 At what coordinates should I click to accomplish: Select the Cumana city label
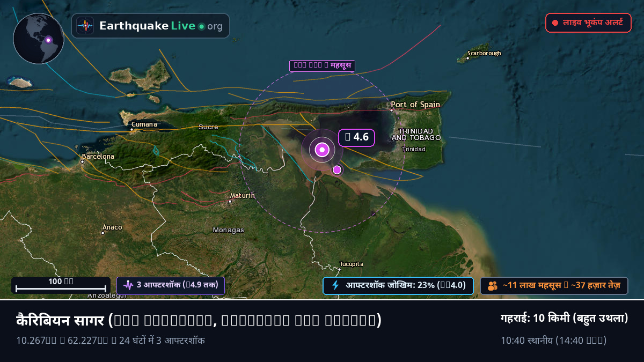point(144,124)
